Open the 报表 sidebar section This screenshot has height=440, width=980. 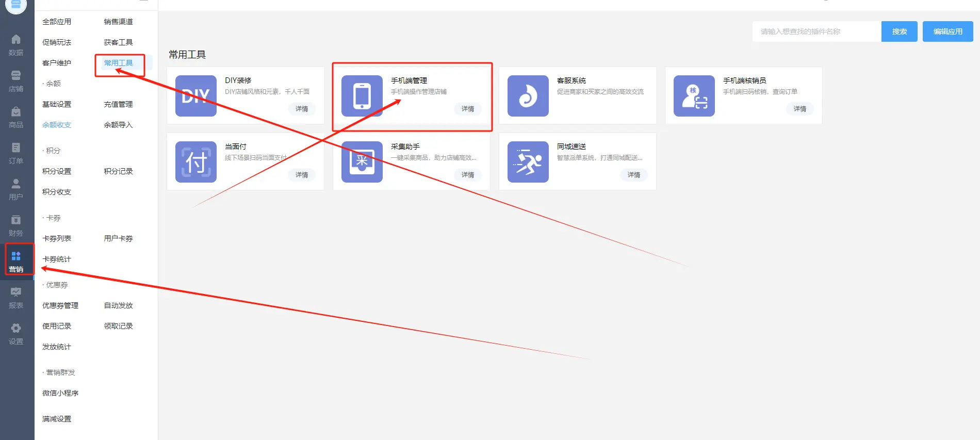click(x=16, y=298)
